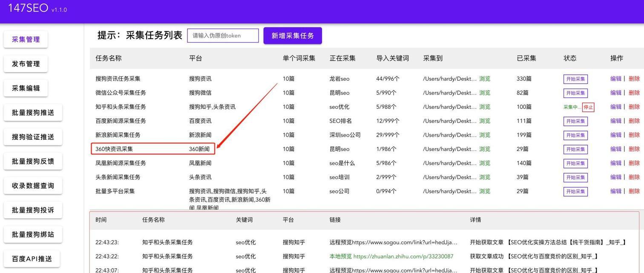Open 批量搜狗投诉 in the sidebar

click(x=33, y=210)
